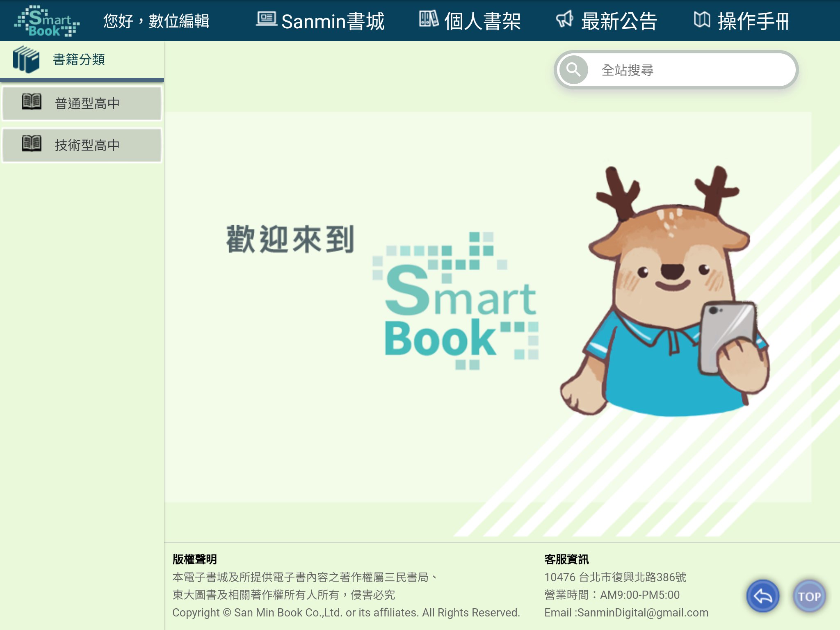Screen dimensions: 840x630
Task: Switch to the 個人書架 tab
Action: coord(482,21)
